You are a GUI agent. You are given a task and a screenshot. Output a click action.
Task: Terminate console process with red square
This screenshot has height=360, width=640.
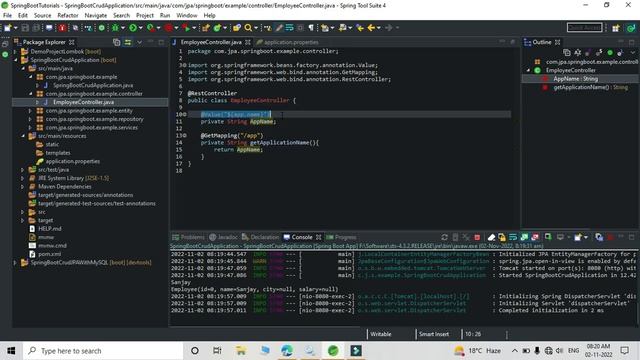(x=477, y=237)
